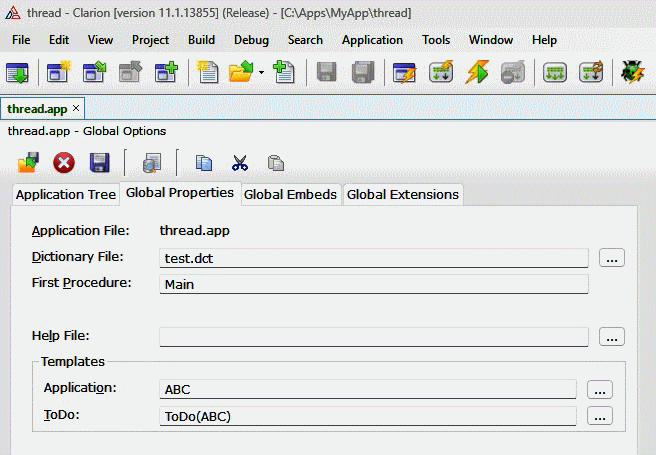Screen dimensions: 656x455
Task: Browse for the Dictionary File with ellipsis button
Action: pos(612,258)
